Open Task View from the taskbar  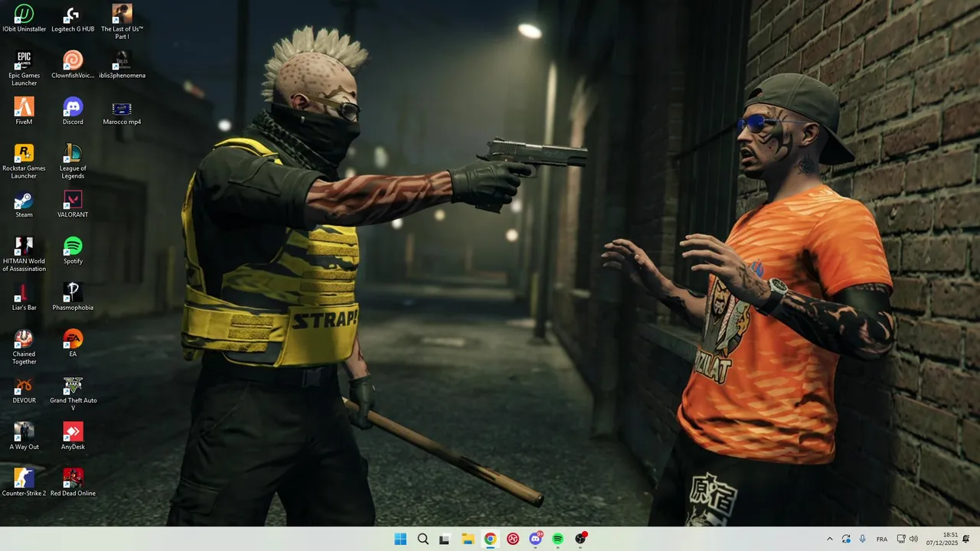click(444, 539)
